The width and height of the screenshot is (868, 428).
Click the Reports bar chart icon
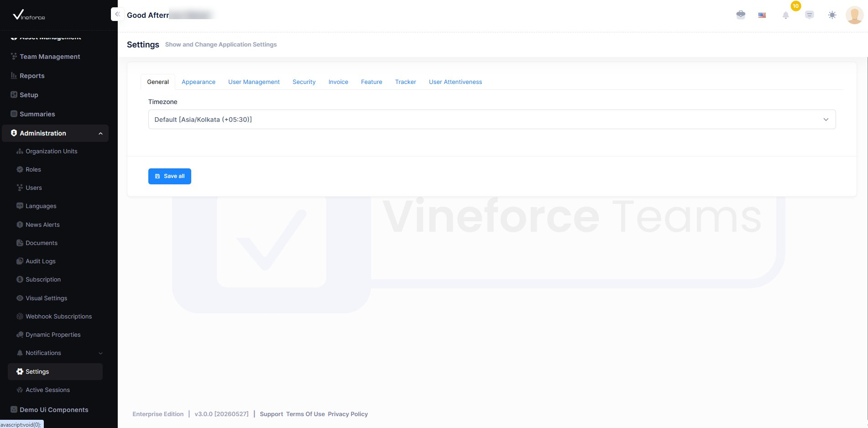pyautogui.click(x=14, y=76)
